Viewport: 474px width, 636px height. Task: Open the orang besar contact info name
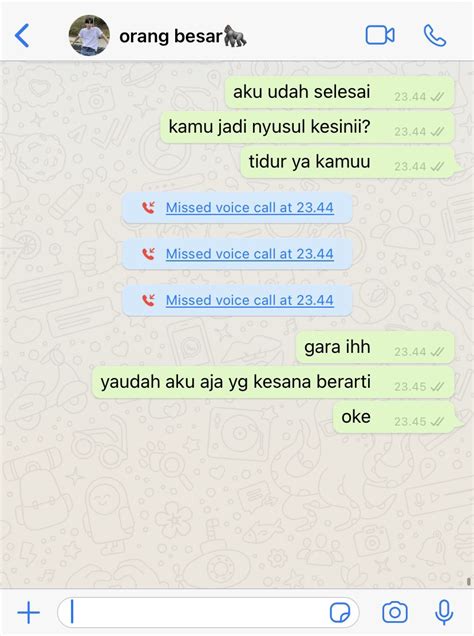tap(183, 36)
